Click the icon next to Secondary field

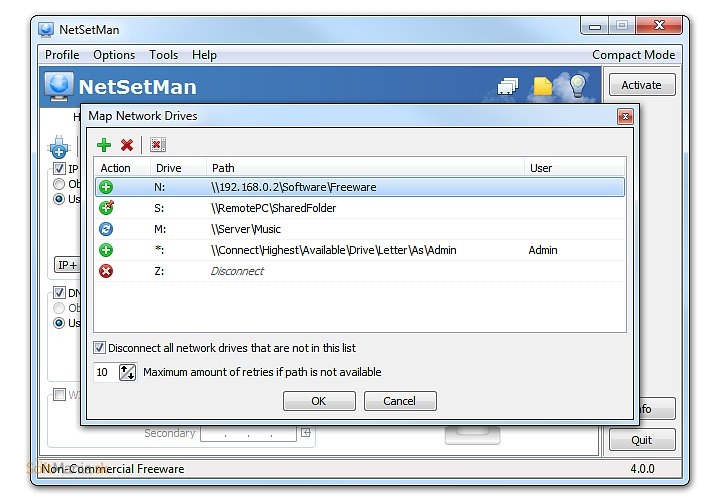coord(306,433)
